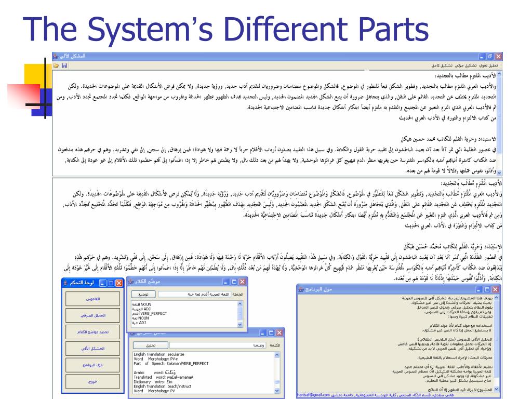Click the Java icon on موضّع الكلام title bar
Viewport: 532px width, 399px height.
pos(131,282)
